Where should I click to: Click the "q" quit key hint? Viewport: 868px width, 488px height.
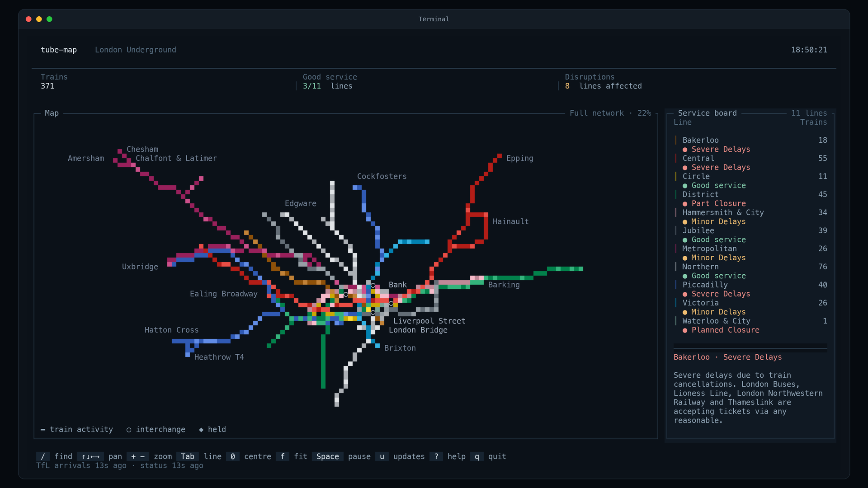tap(477, 456)
